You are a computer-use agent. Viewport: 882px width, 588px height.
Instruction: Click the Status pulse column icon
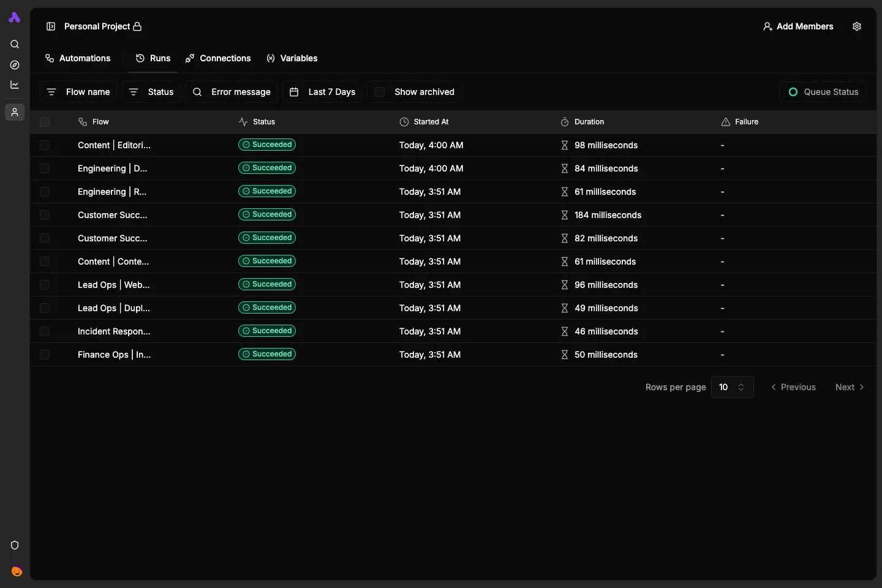pos(243,122)
